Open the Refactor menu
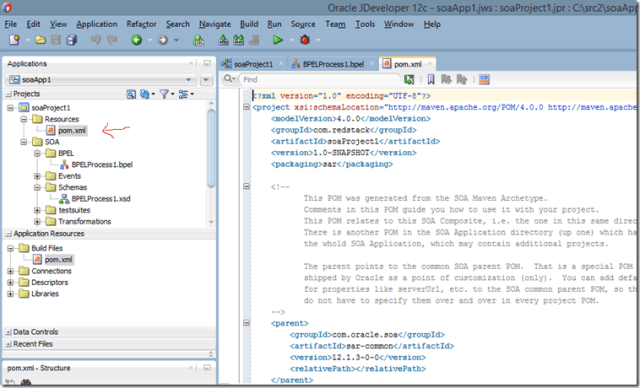Screen dimensions: 640x388 pyautogui.click(x=141, y=24)
